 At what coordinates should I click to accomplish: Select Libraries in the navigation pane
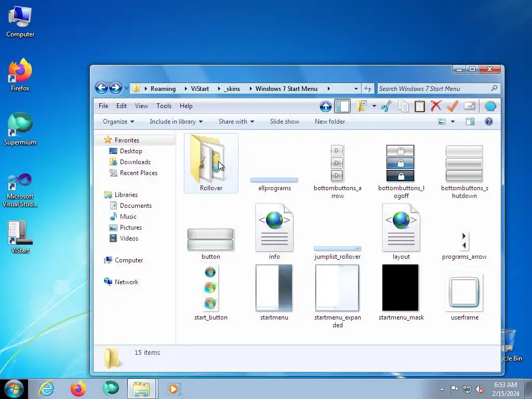point(126,195)
